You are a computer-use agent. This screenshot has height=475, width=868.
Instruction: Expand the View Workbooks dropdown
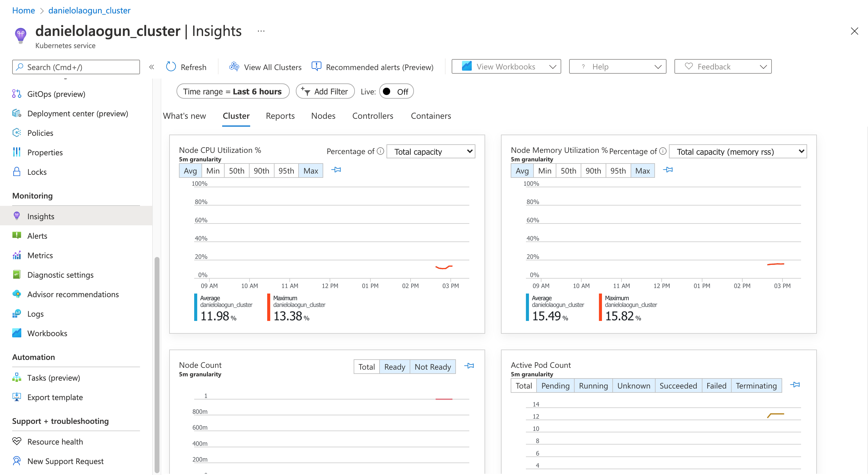click(x=506, y=66)
